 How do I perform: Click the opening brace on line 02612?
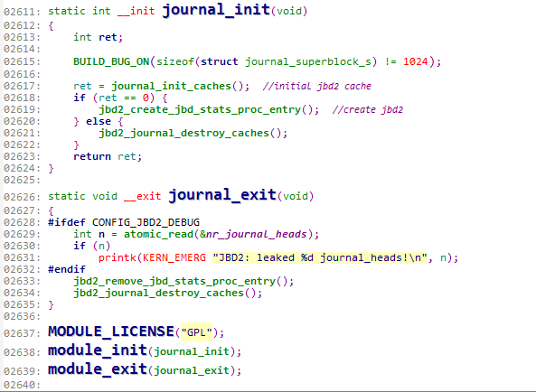coord(51,25)
